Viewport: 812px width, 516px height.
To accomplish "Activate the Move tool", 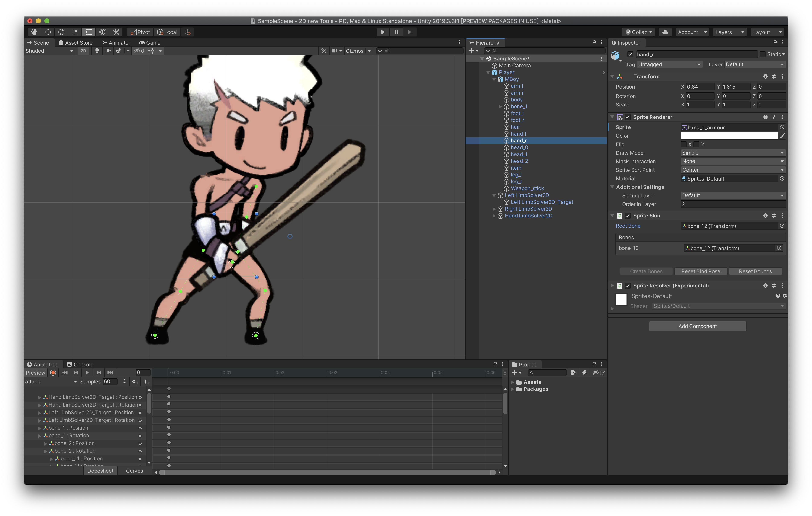I will 47,32.
